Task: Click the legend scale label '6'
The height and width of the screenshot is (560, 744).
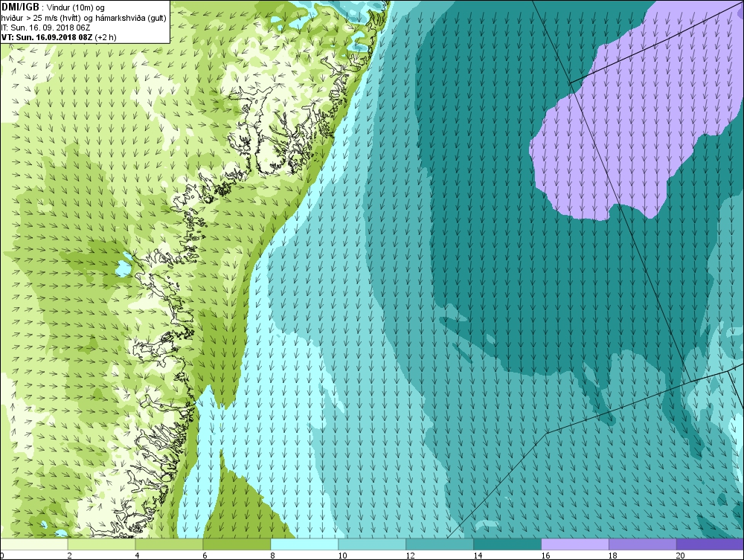Action: [x=205, y=556]
